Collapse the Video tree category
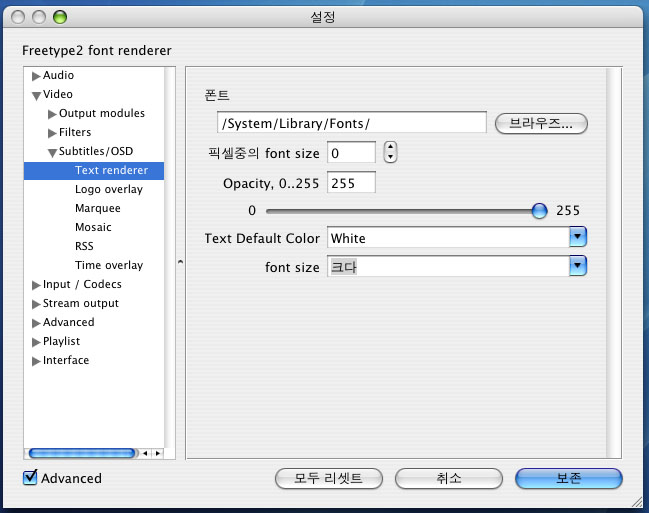The image size is (649, 513). (x=36, y=95)
